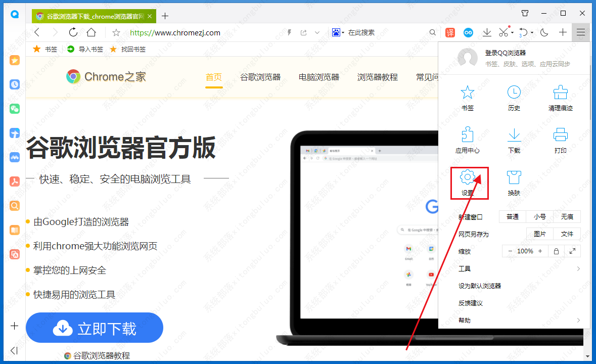Save page as 图片
The width and height of the screenshot is (596, 364).
pos(540,234)
